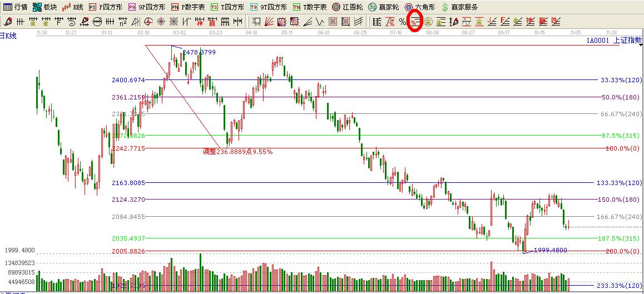Open the P数字表 number table
This screenshot has width=644, height=294.
pyautogui.click(x=188, y=7)
